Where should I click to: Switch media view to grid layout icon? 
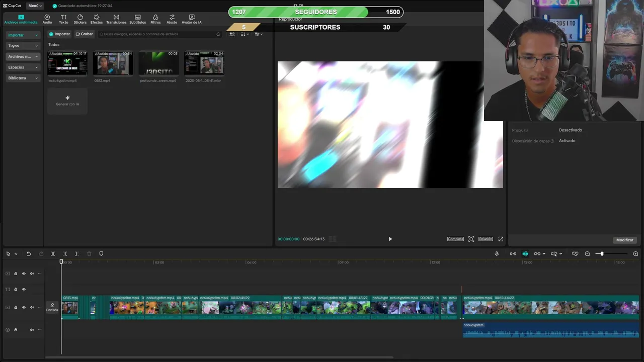coord(232,34)
